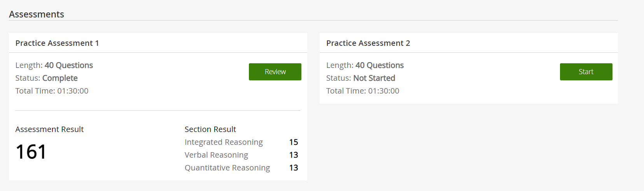This screenshot has width=644, height=191.
Task: Click the Length text in Practice Assessment 2
Action: [365, 65]
